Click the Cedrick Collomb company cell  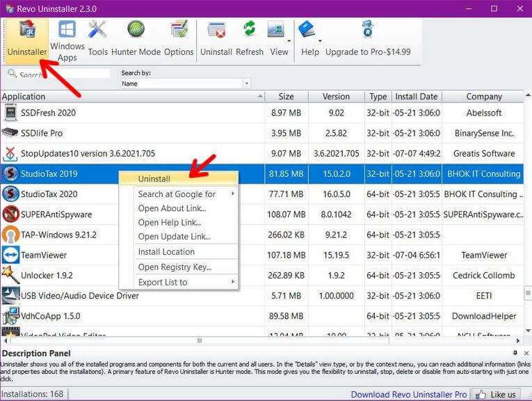pos(484,276)
